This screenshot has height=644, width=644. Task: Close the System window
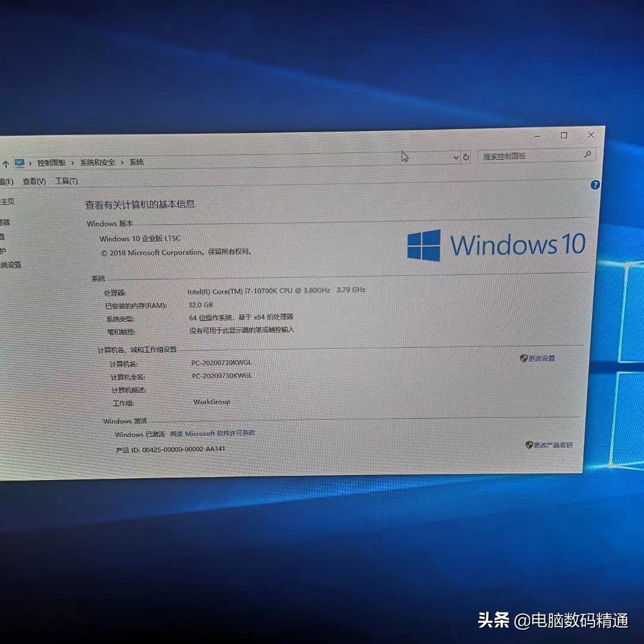590,135
